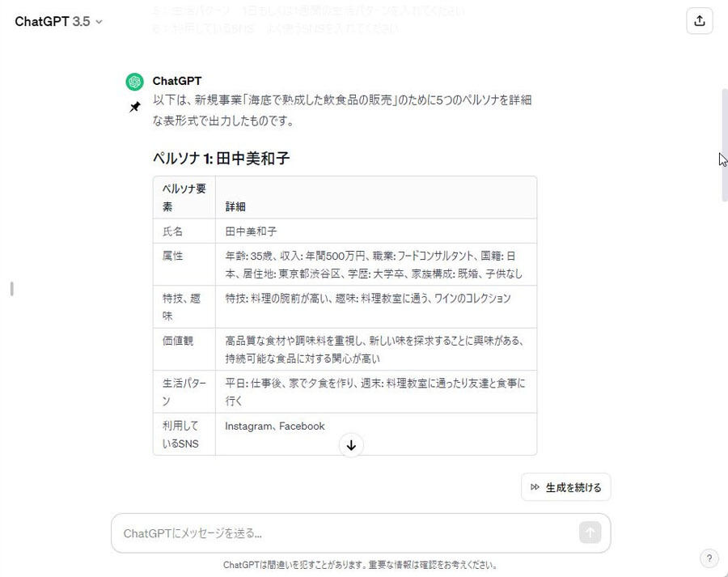The image size is (728, 577).
Task: Open the ChatGPT 3.5 model dropdown
Action: pos(58,21)
